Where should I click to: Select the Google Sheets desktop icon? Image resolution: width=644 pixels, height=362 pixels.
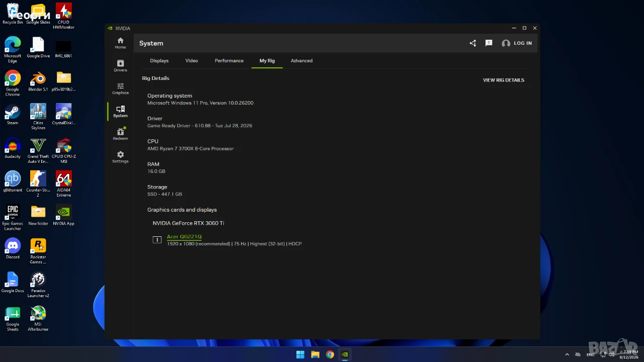[x=13, y=319]
